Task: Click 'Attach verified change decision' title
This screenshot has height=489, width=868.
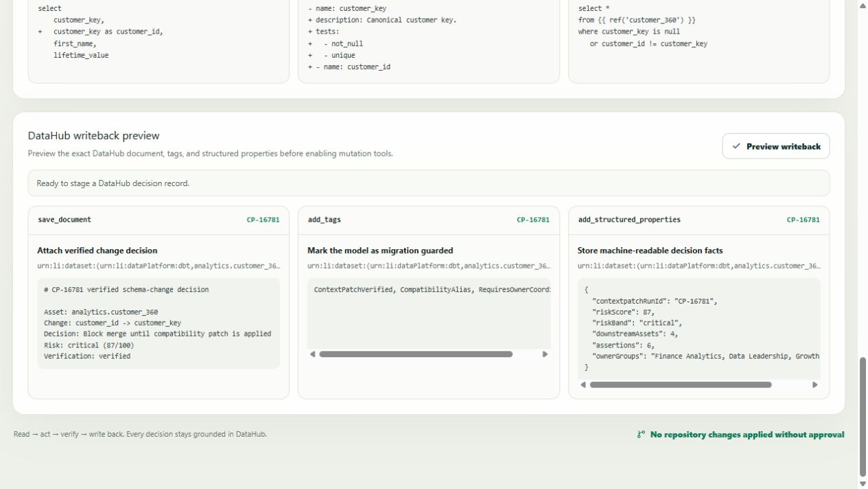Action: tap(97, 251)
